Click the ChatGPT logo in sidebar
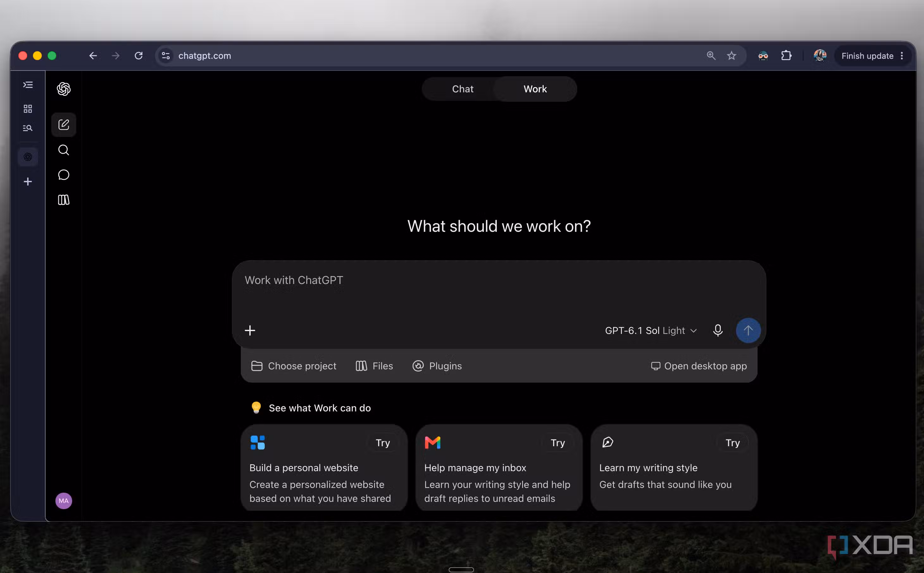 (64, 89)
